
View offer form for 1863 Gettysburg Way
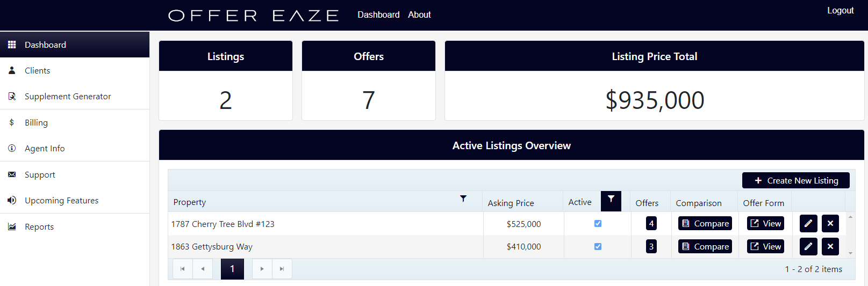tap(765, 247)
